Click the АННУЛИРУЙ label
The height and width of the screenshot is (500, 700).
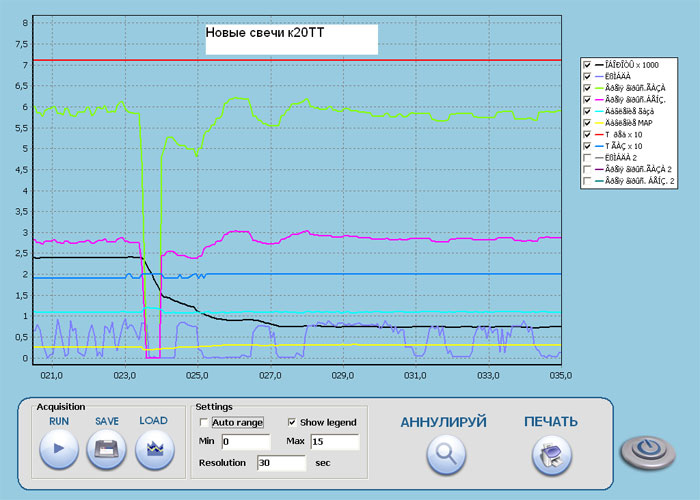point(443,422)
